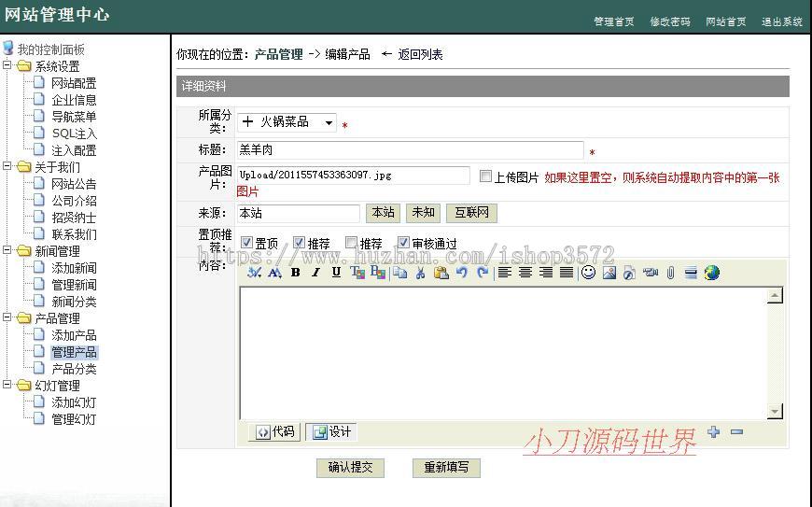Click the 产品图片 path input field
Viewport: 812px width, 507px height.
(x=353, y=175)
